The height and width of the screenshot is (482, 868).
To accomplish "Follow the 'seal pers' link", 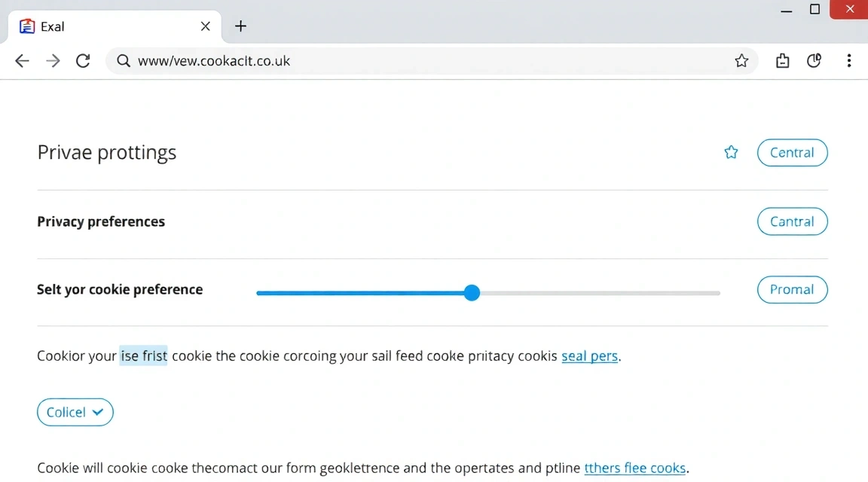I will [589, 356].
